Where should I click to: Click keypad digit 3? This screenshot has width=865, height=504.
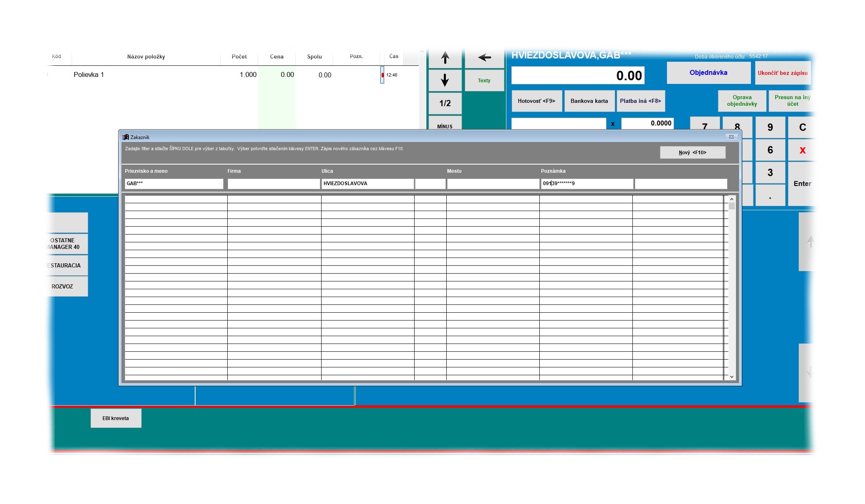point(770,173)
